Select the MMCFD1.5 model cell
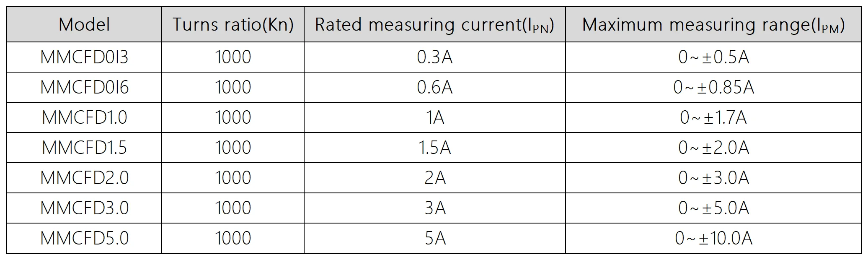Viewport: 868px width, 260px height. pyautogui.click(x=84, y=148)
